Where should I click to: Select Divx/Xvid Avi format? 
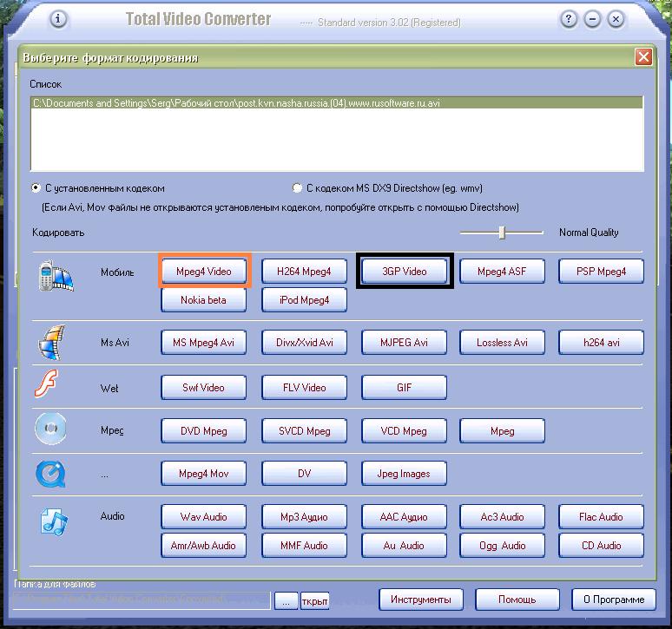[x=304, y=342]
